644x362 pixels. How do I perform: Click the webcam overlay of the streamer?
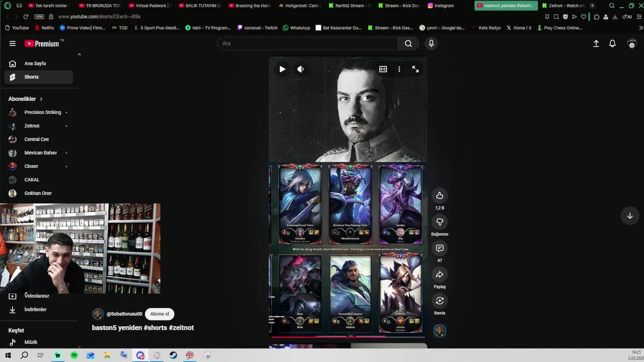click(x=80, y=248)
